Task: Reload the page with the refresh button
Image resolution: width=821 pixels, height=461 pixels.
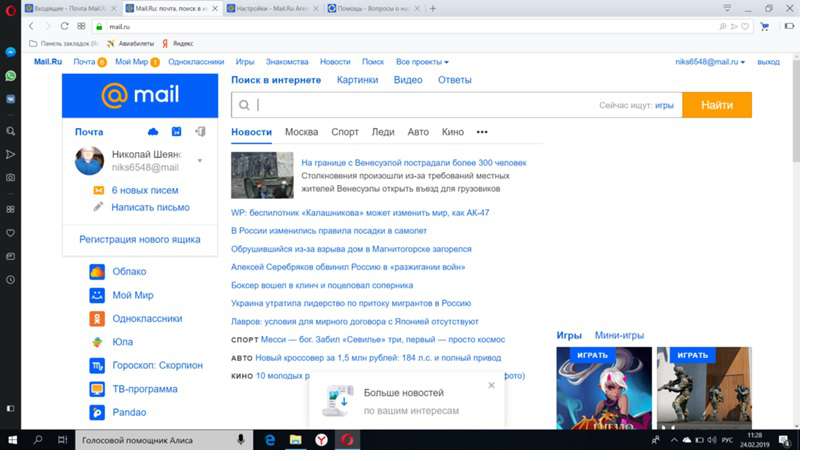Action: 66,26
